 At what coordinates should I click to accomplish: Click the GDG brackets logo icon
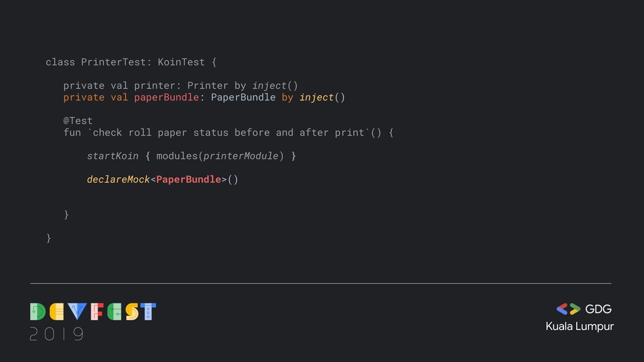click(x=569, y=309)
